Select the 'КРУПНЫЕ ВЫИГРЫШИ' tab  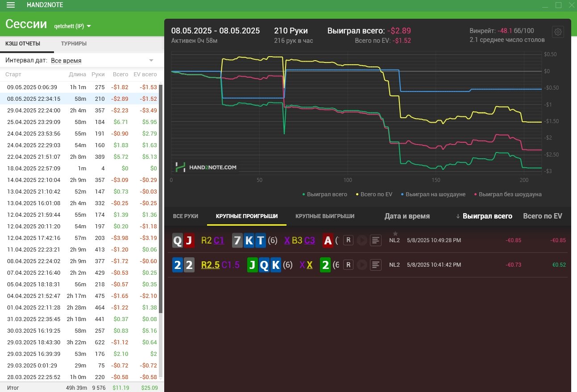pos(325,216)
